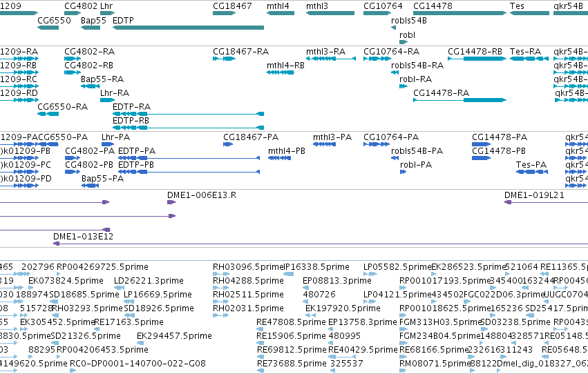Select the Lhr gene label
588x374 pixels.
(x=106, y=6)
